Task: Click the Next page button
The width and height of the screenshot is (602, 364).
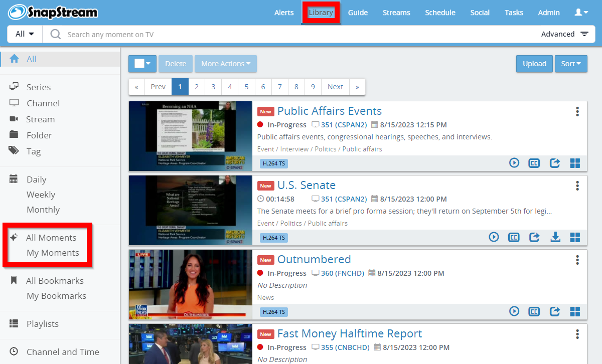Action: coord(335,87)
